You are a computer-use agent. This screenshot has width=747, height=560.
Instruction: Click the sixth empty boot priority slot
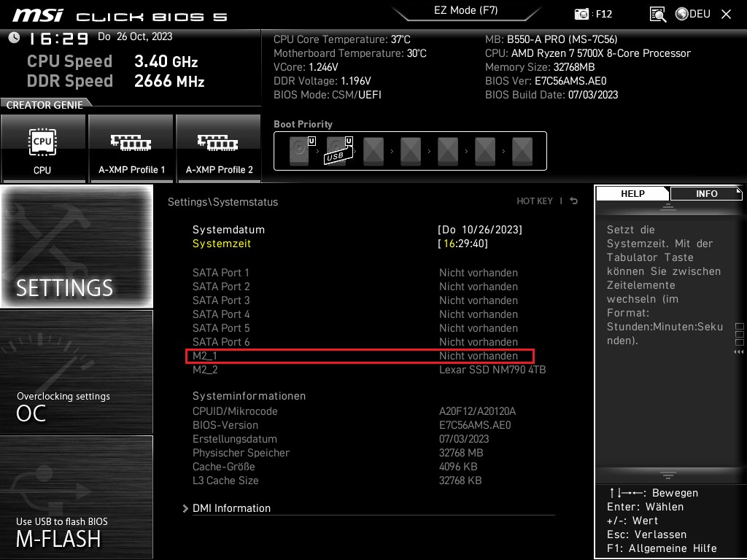485,152
